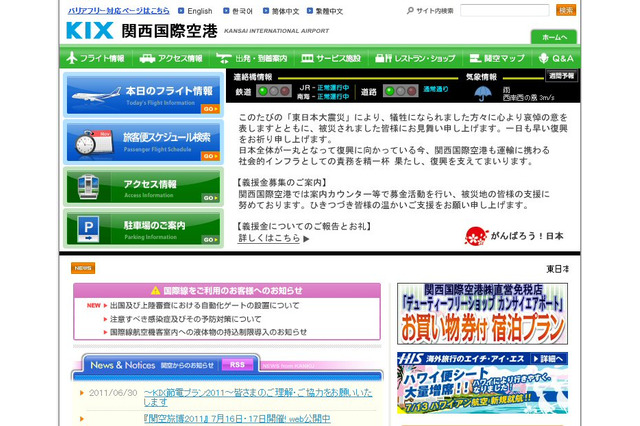Viewport: 640px width, 426px height.
Task: Open 自動化ゲートの設置について notice
Action: pyautogui.click(x=204, y=305)
